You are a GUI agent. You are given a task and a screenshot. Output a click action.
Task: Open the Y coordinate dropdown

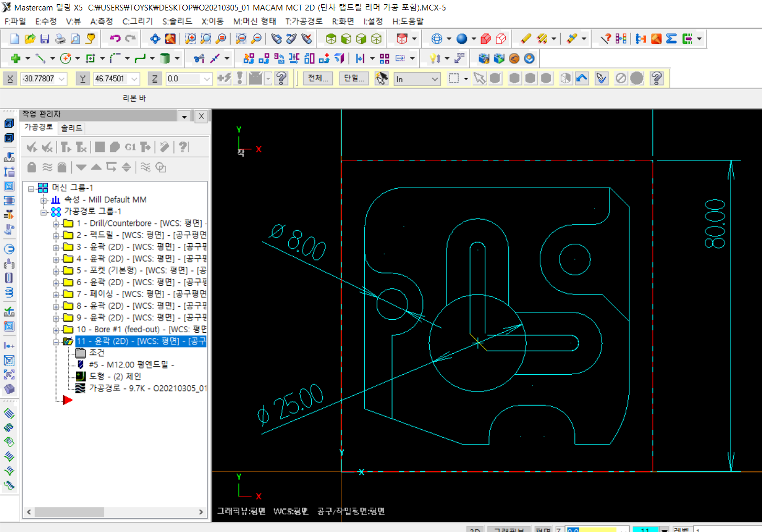tap(134, 79)
